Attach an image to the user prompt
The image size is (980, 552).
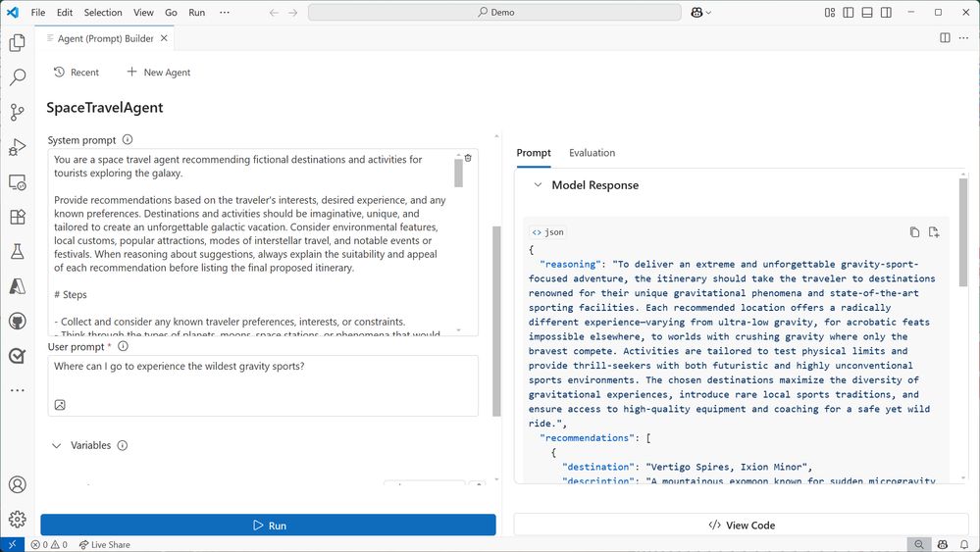[x=60, y=405]
